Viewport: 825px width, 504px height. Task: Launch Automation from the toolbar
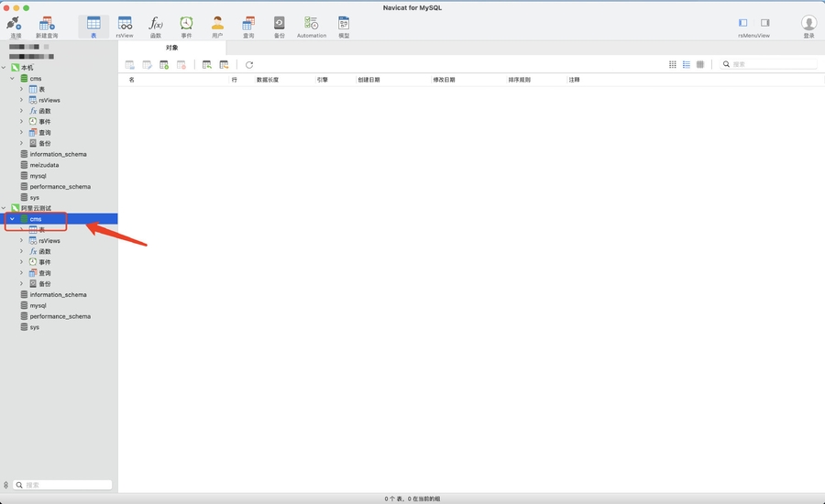point(311,25)
